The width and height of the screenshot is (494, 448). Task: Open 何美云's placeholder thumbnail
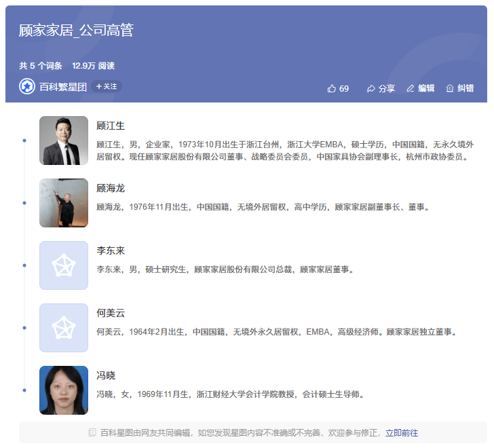point(64,328)
